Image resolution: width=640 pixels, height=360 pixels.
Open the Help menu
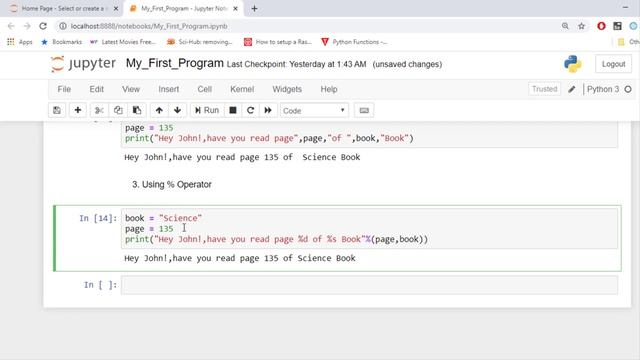tap(329, 89)
